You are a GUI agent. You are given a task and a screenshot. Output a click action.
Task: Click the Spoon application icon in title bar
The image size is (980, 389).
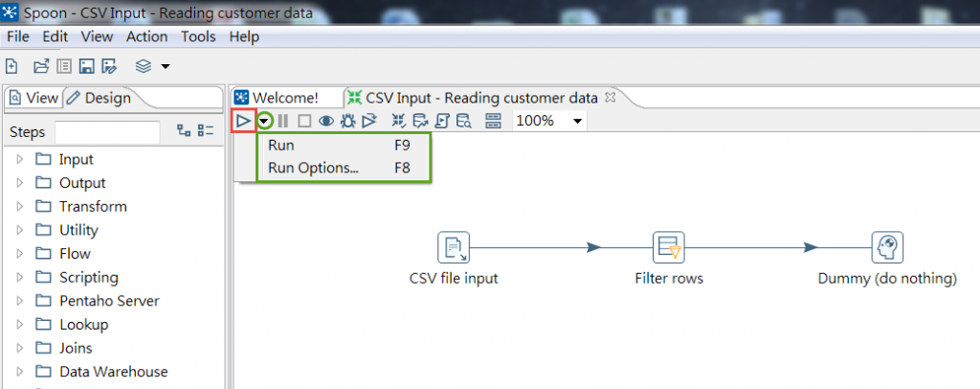(11, 12)
